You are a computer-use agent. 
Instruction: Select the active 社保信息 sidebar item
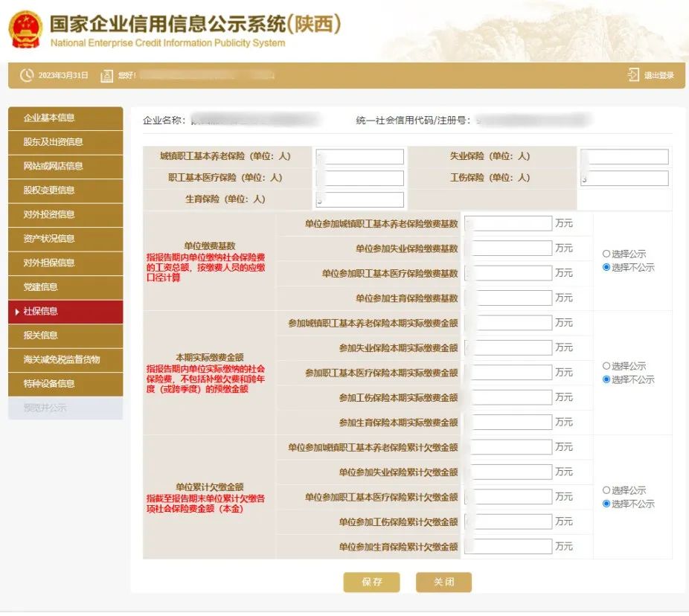(x=65, y=312)
